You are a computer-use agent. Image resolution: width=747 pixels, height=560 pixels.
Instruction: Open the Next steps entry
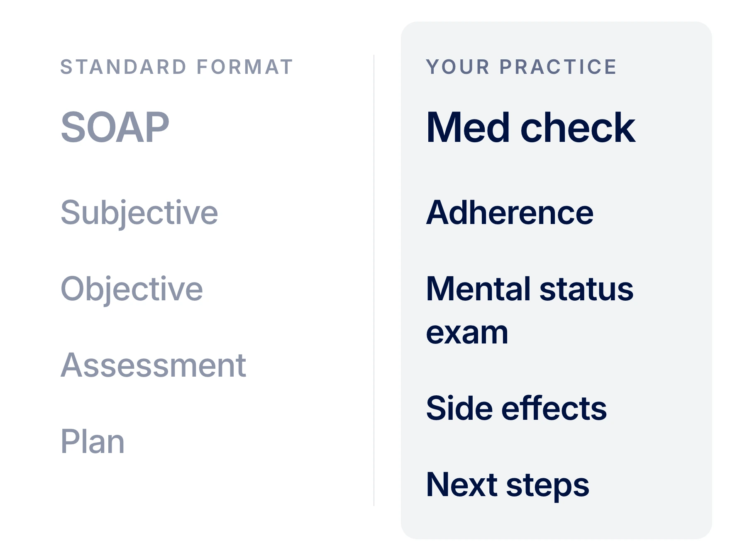coord(508,485)
